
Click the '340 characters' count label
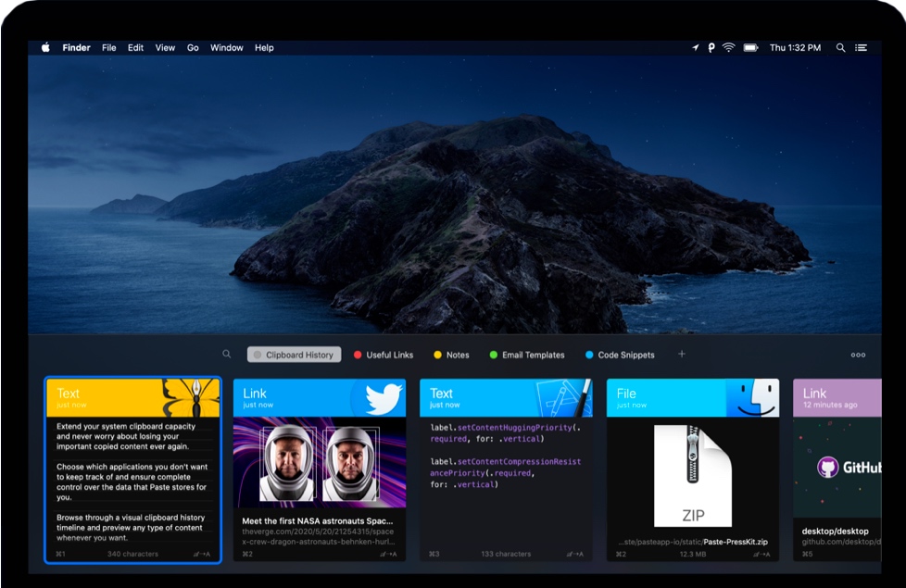(x=132, y=554)
